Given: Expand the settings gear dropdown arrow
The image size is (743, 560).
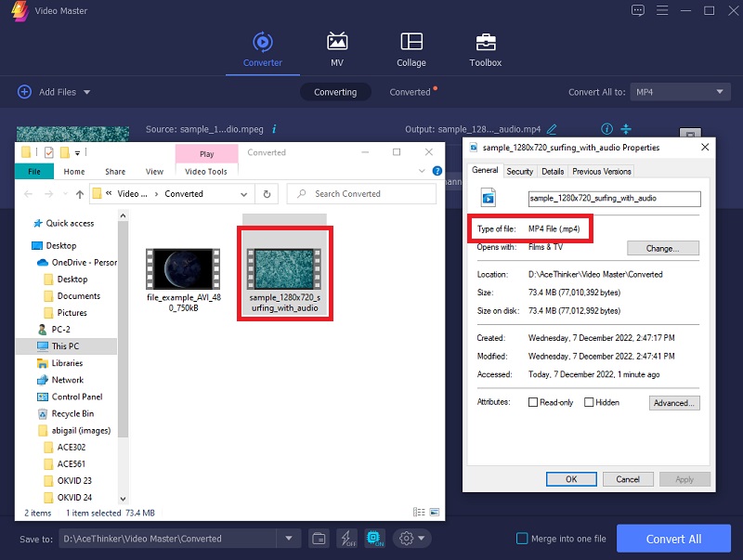Looking at the screenshot, I should 422,539.
